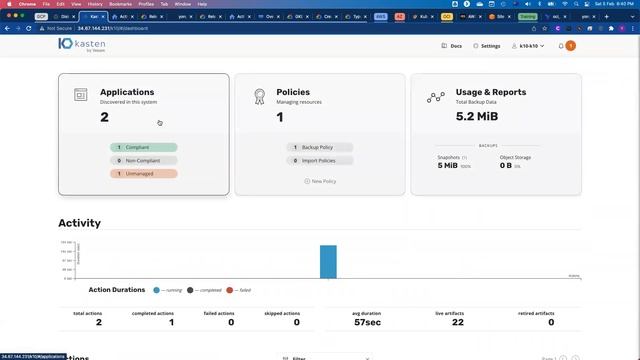Image resolution: width=640 pixels, height=360 pixels.
Task: Click the blue bar in Activity chart
Action: click(x=328, y=262)
